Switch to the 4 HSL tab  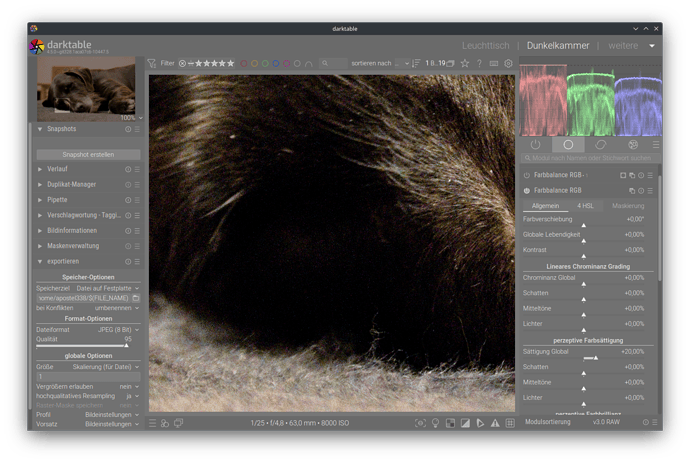click(585, 205)
